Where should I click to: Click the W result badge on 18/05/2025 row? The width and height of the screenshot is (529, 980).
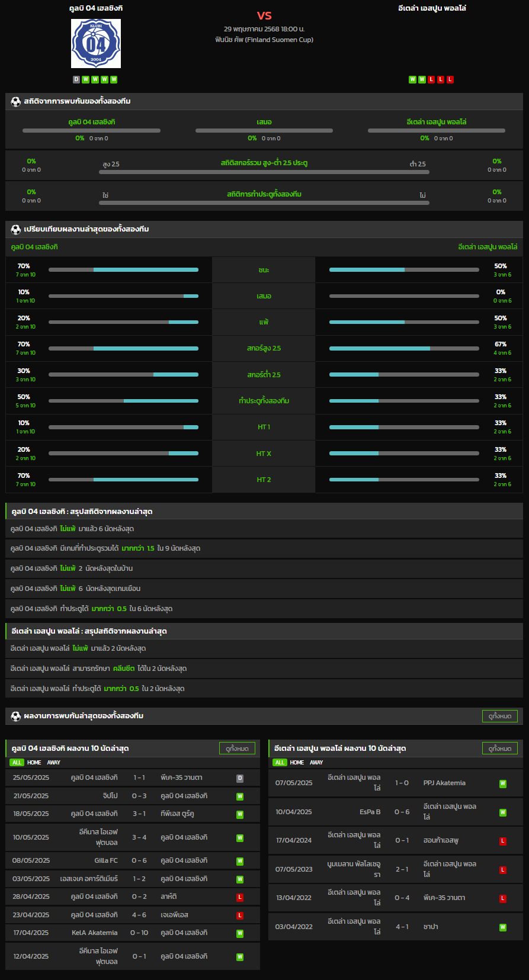(x=240, y=814)
